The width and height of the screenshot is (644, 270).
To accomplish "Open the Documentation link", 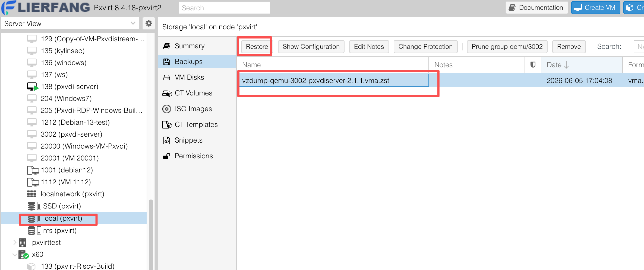I will click(x=536, y=8).
